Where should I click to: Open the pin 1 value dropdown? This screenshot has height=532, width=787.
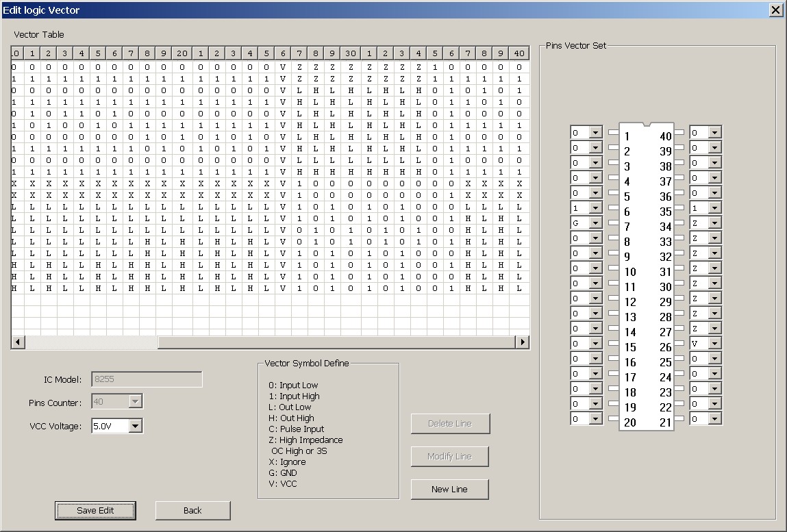pos(595,133)
